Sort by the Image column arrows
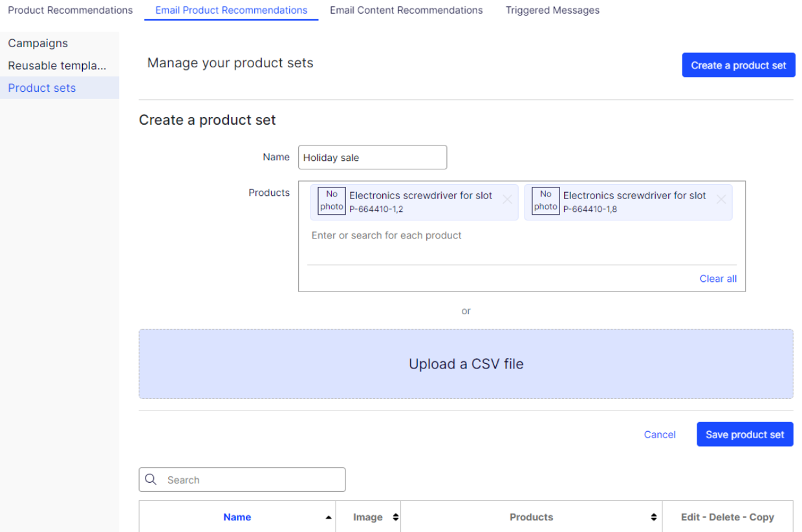The height and width of the screenshot is (532, 802). click(395, 517)
